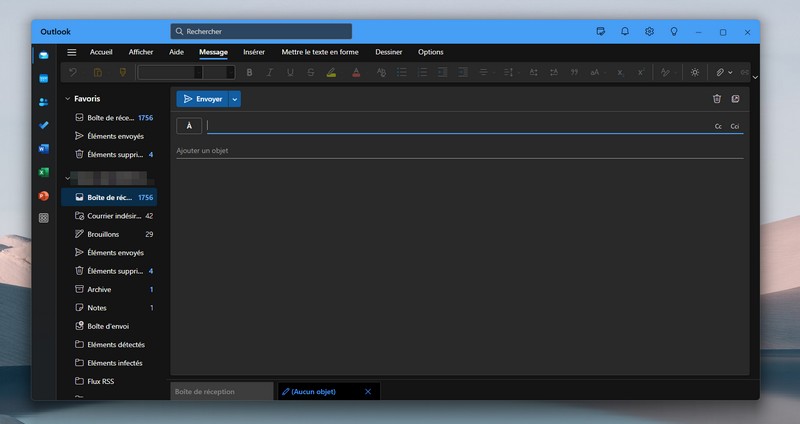This screenshot has width=800, height=424.
Task: Open the Mettre le texte en forme tab
Action: [319, 52]
